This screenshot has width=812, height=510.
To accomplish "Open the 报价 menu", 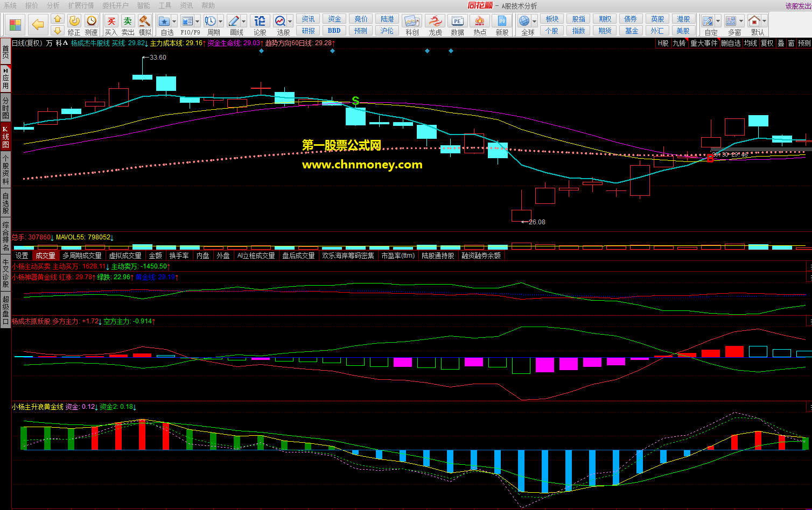I will tap(32, 5).
